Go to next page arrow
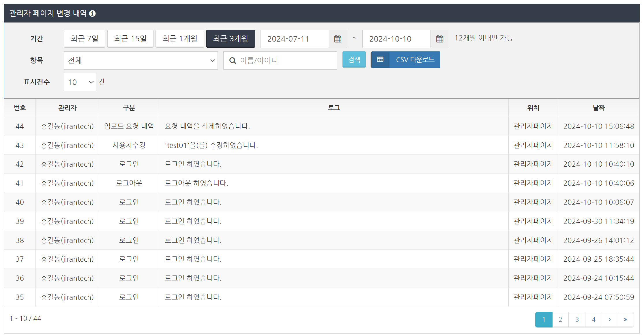Image resolution: width=644 pixels, height=335 pixels. (609, 319)
